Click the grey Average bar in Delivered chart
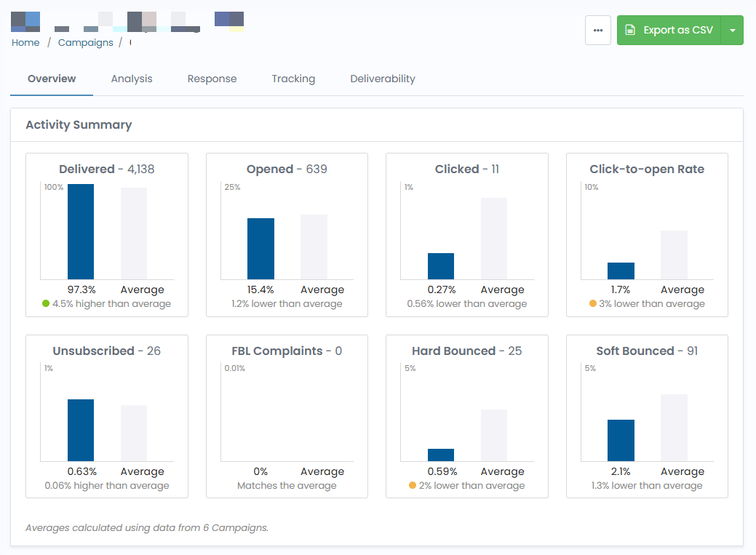This screenshot has height=555, width=756. click(x=134, y=233)
